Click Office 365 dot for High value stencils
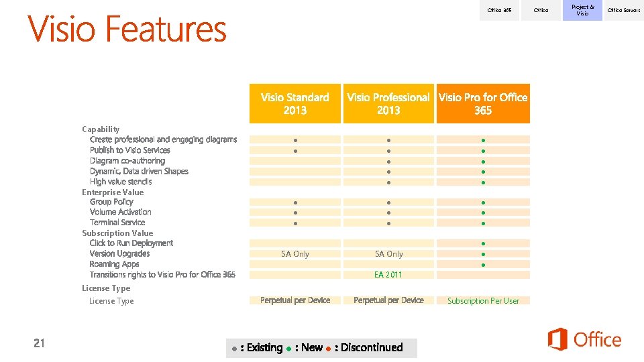 pyautogui.click(x=483, y=182)
